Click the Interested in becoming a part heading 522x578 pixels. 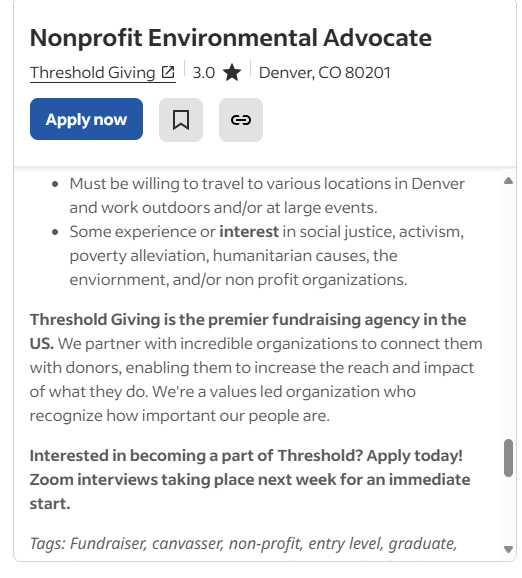tap(246, 456)
